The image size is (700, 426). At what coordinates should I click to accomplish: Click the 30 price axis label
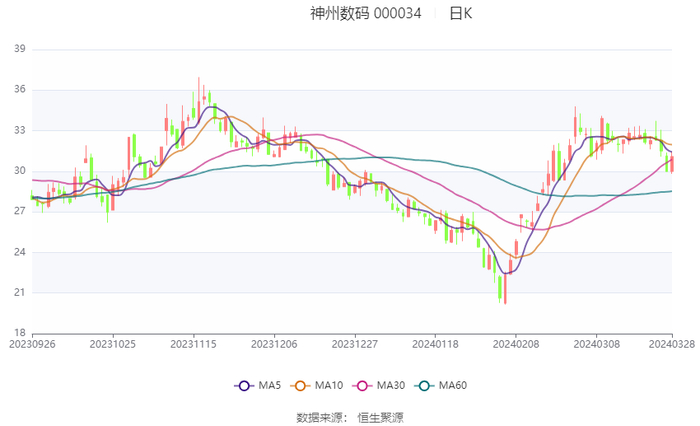click(x=20, y=171)
